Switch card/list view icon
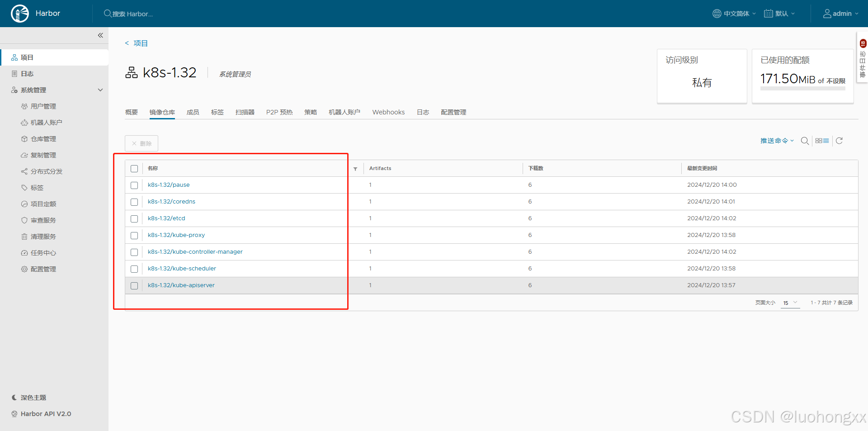868x431 pixels. (822, 141)
